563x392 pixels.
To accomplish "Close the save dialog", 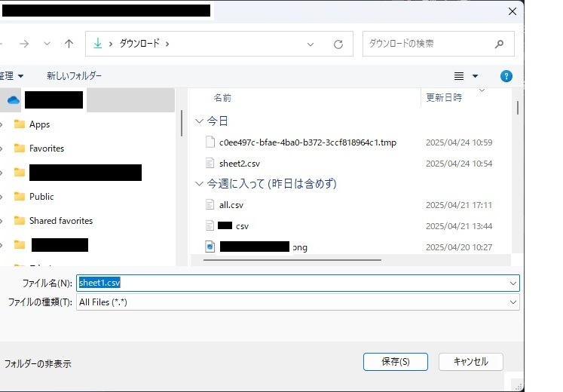I will pyautogui.click(x=513, y=11).
